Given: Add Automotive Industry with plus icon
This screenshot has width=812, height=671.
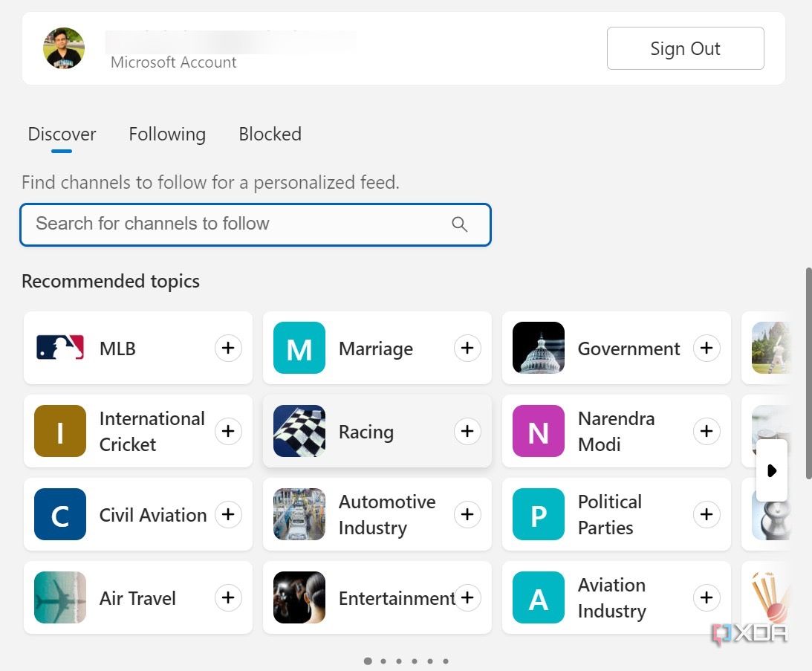Looking at the screenshot, I should [x=467, y=514].
